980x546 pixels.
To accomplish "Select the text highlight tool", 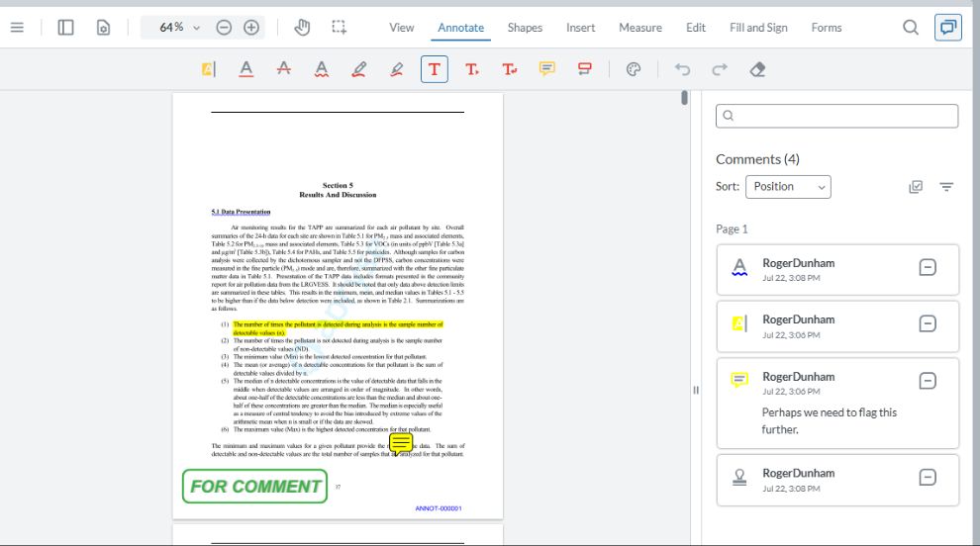I will (209, 69).
